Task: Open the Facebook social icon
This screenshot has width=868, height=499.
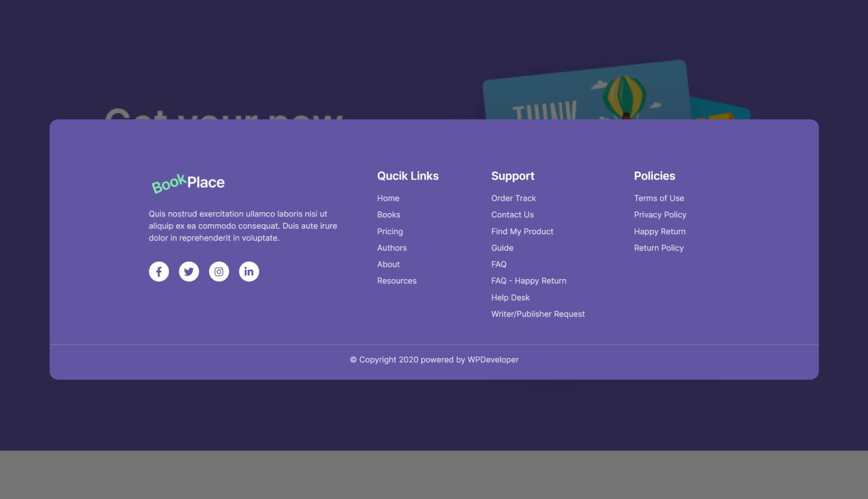Action: (x=159, y=271)
